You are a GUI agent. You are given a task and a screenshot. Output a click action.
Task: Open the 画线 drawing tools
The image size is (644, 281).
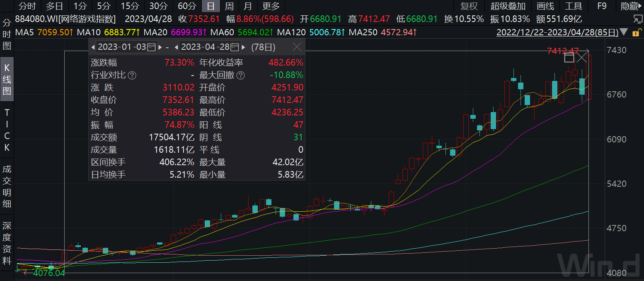coord(545,6)
